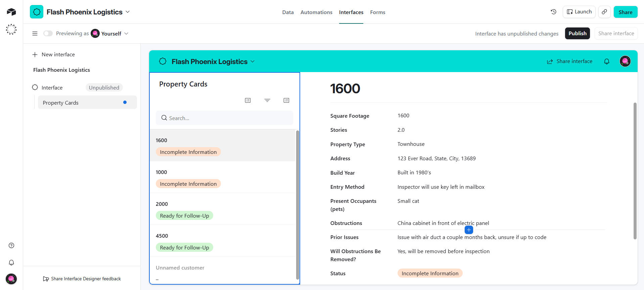This screenshot has width=644, height=290.
Task: Click the Square Footage field label
Action: point(350,116)
